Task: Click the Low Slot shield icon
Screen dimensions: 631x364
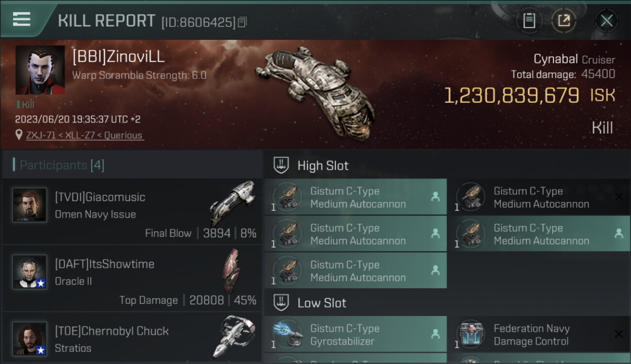Action: point(281,303)
